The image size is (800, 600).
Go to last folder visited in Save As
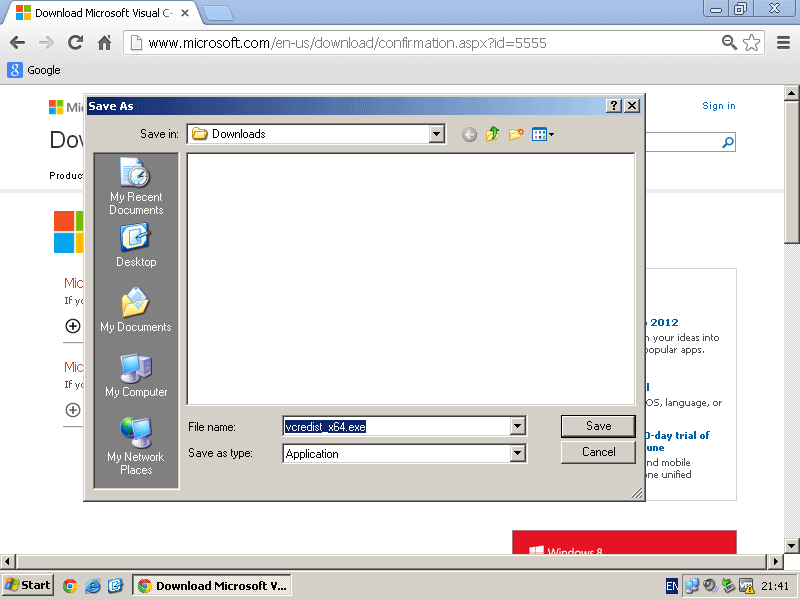(x=469, y=135)
